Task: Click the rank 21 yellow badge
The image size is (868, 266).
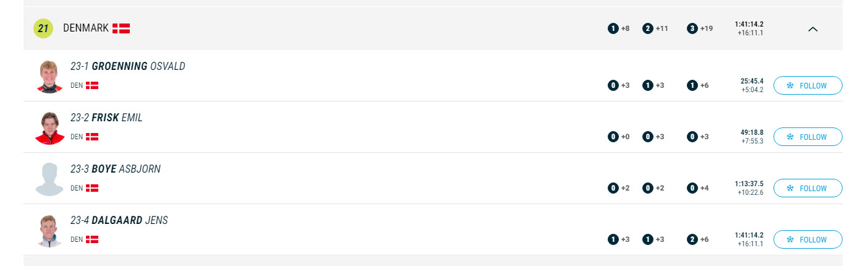Action: [x=43, y=28]
